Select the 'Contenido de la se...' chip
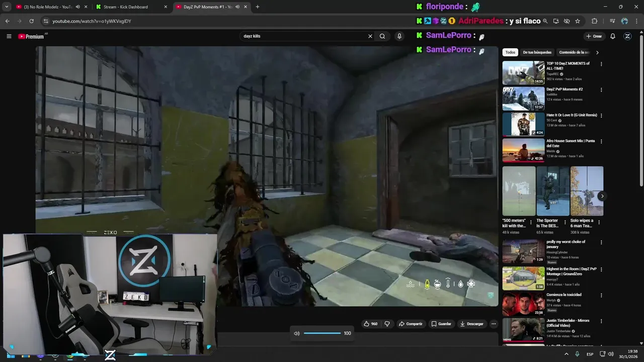 [574, 52]
